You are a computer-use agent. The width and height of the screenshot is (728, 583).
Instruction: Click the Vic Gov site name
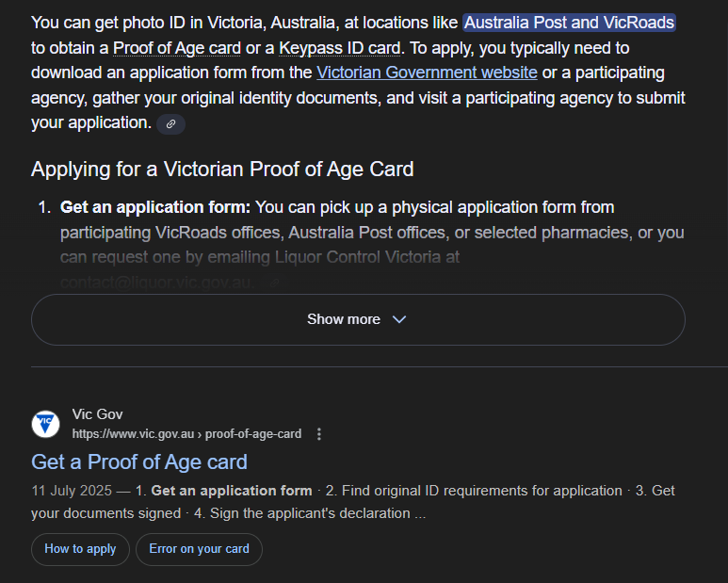coord(97,414)
